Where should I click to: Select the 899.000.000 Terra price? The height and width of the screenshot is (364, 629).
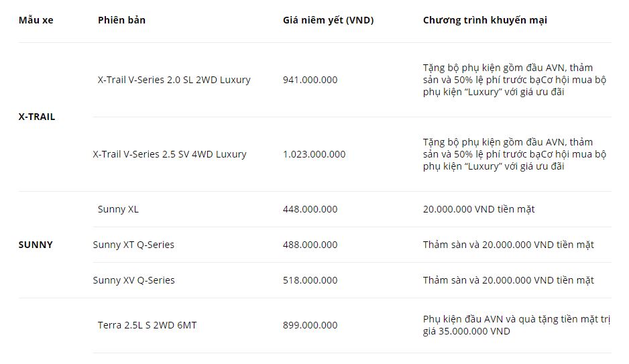pos(310,325)
